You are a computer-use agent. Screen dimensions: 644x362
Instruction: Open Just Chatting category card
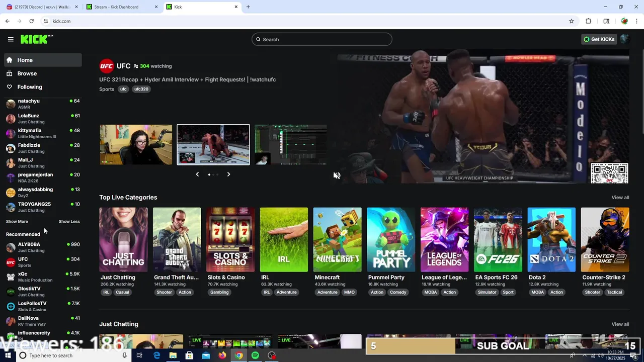coord(123,240)
